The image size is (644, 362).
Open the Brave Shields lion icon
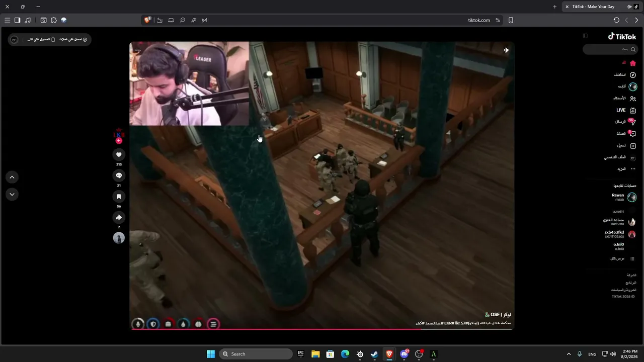click(x=147, y=20)
